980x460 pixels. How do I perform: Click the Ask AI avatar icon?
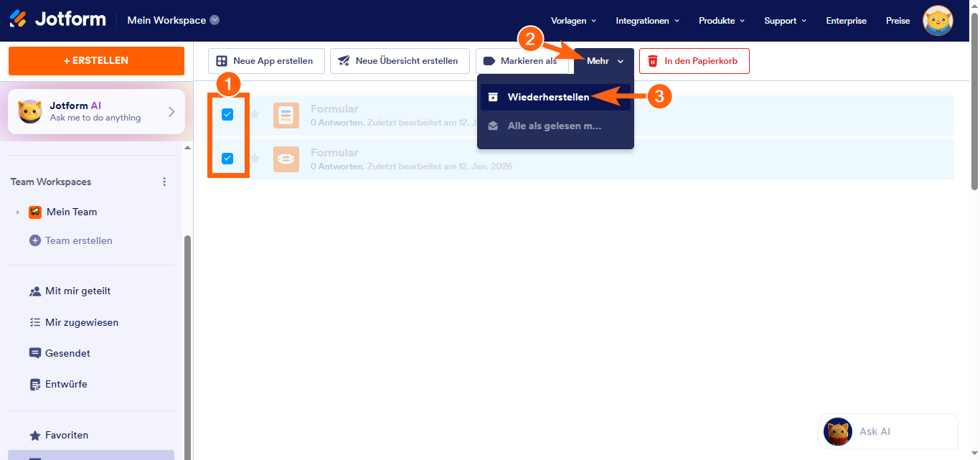838,431
